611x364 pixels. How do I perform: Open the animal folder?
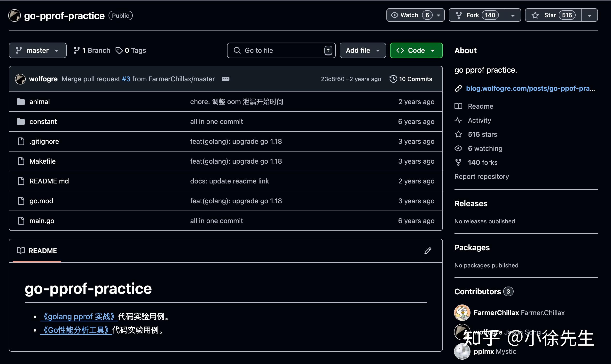coord(39,102)
